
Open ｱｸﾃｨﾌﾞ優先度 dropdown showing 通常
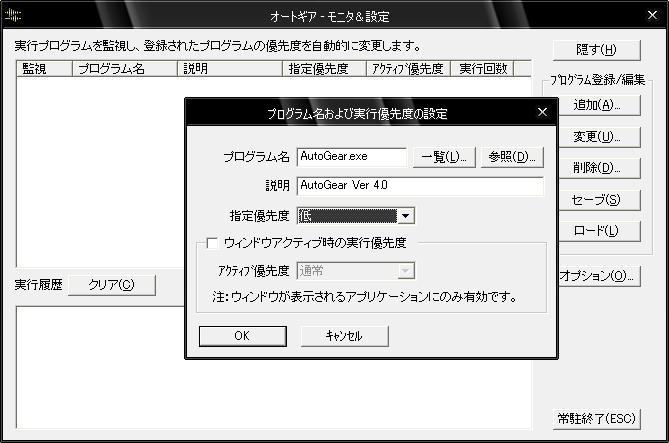click(355, 271)
